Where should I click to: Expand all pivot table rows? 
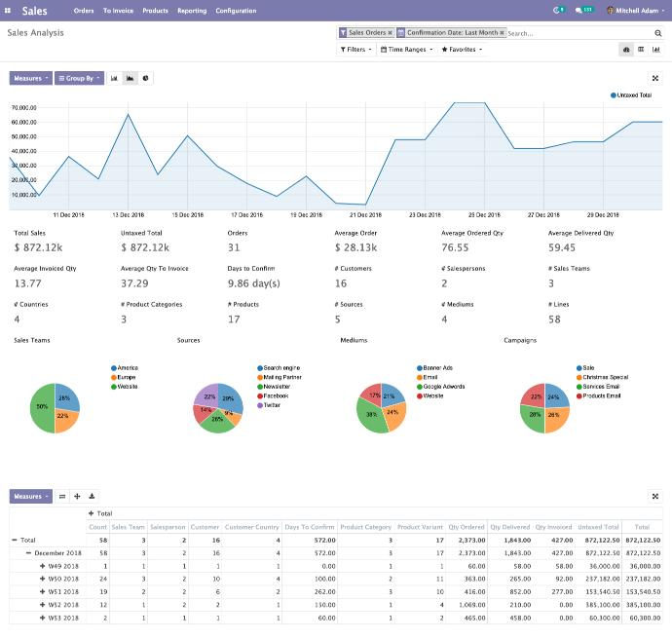pos(77,496)
